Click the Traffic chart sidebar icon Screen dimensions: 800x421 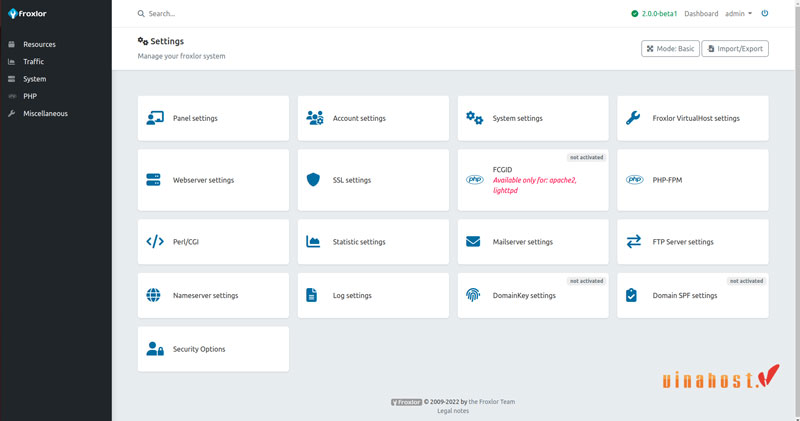(11, 62)
